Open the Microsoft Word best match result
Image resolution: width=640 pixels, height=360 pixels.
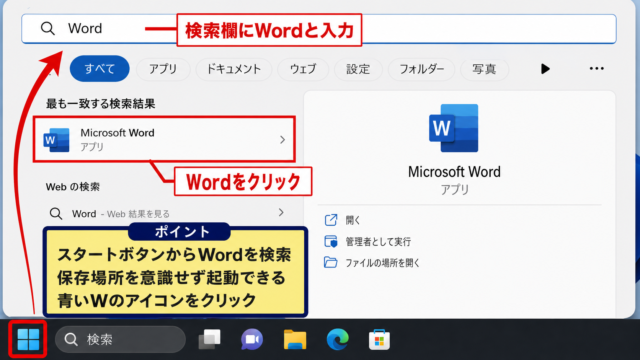(164, 139)
